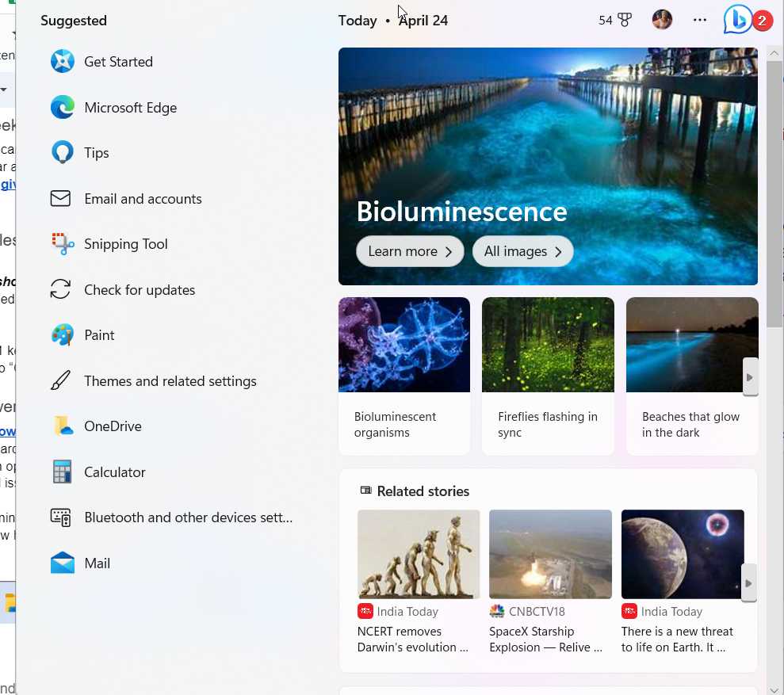
Task: Click the Bioluminescence headline
Action: click(x=462, y=212)
